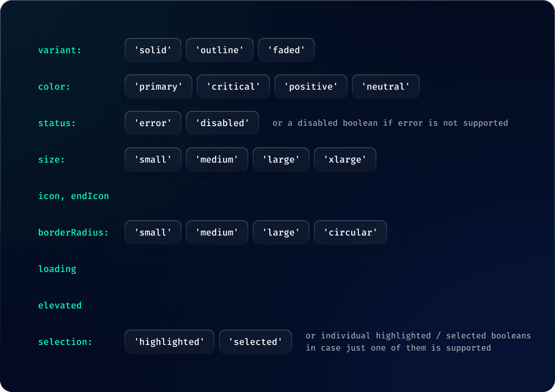
Task: Choose the 'large' borderRadius chip
Action: tap(281, 232)
